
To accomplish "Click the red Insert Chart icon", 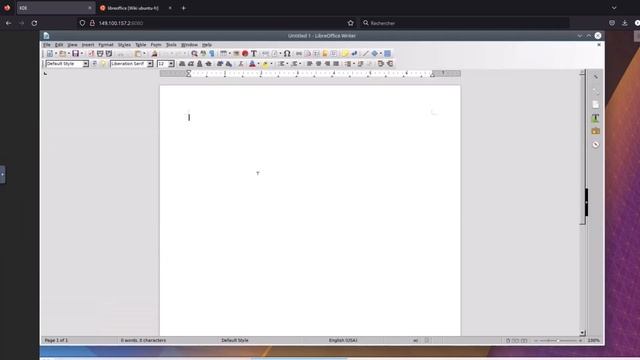I will pyautogui.click(x=245, y=53).
